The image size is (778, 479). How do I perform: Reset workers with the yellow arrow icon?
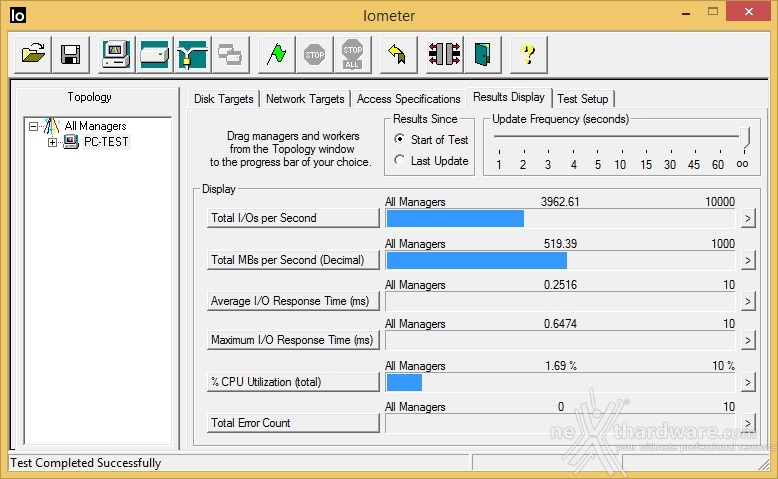click(x=398, y=55)
